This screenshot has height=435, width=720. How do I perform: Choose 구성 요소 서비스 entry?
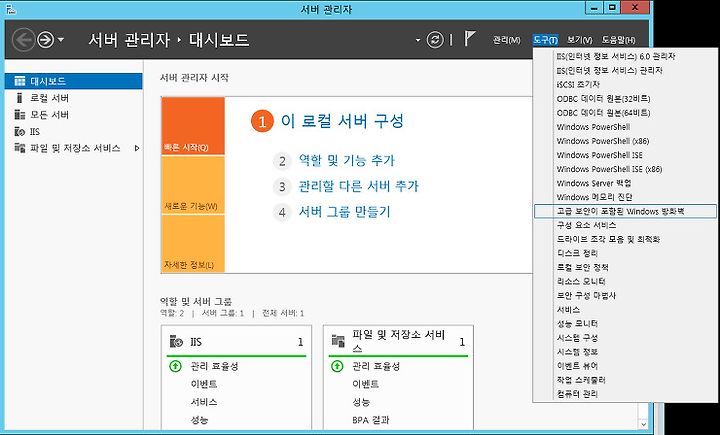pos(625,225)
